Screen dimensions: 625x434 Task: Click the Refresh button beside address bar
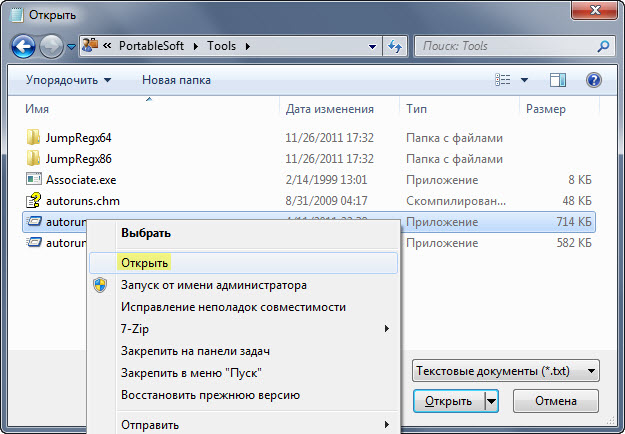(394, 46)
